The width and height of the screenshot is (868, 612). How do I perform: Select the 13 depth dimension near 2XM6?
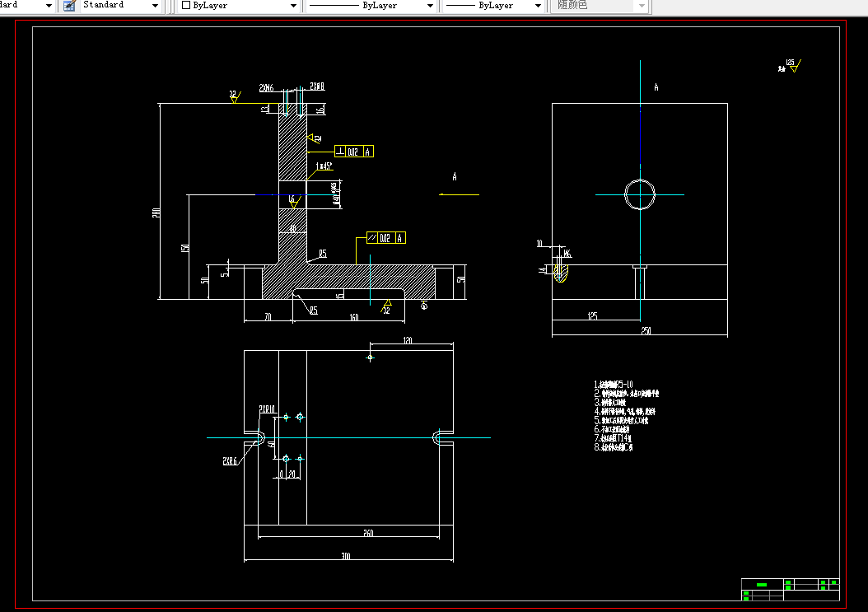(x=264, y=109)
